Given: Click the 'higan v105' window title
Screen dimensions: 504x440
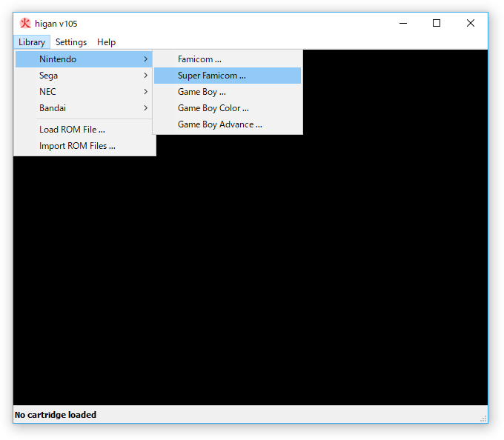Looking at the screenshot, I should pos(56,24).
